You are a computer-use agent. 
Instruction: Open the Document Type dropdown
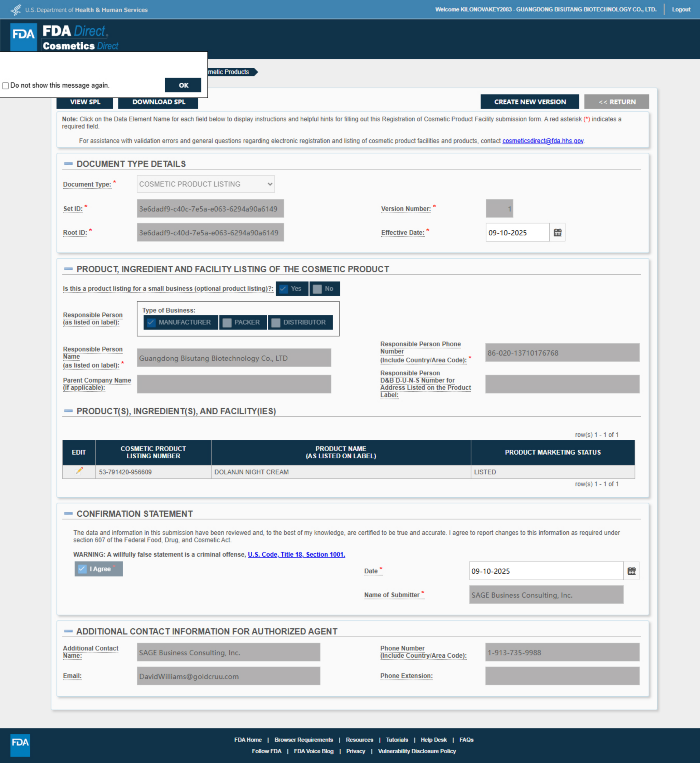pyautogui.click(x=205, y=184)
